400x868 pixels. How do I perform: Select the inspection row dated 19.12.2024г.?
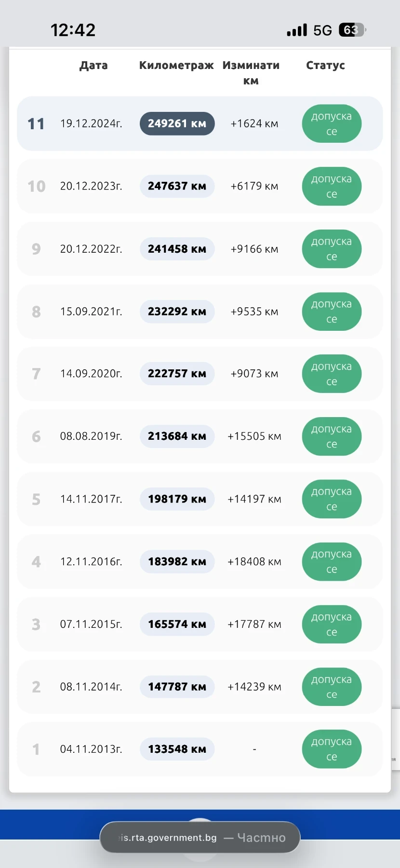pos(91,123)
